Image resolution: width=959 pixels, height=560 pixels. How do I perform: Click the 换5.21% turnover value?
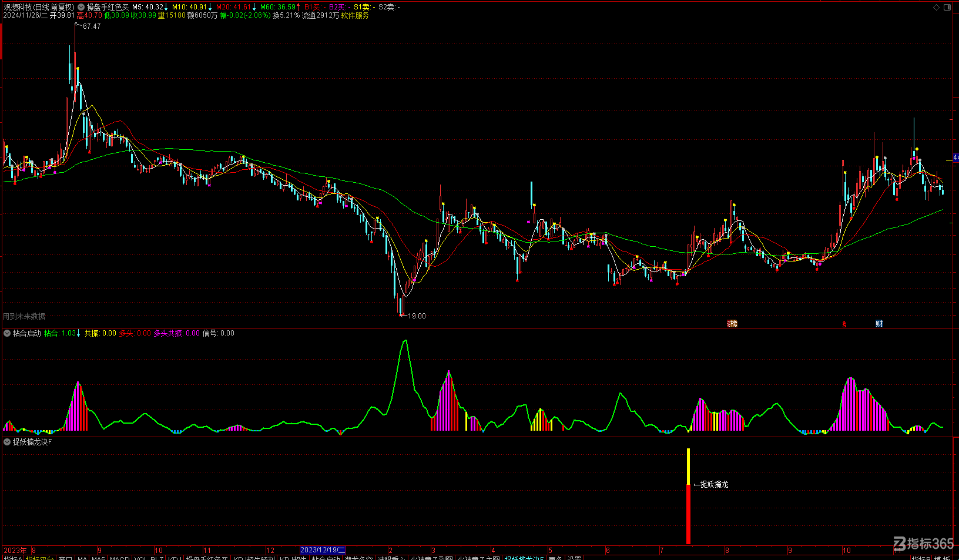coord(286,16)
